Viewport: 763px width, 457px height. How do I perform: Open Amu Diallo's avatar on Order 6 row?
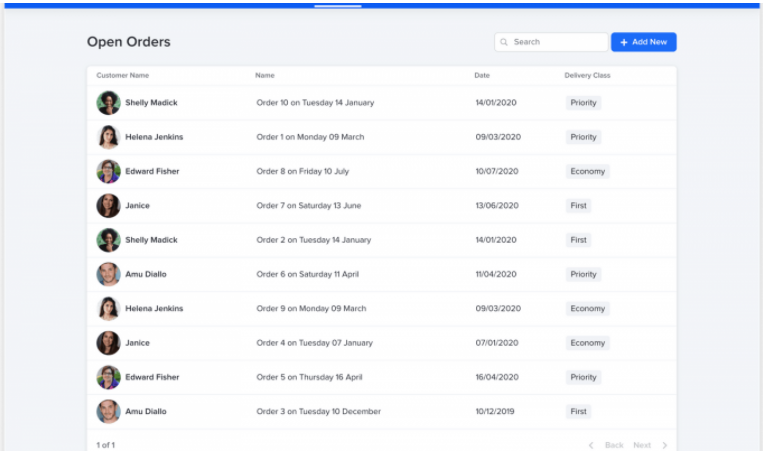coord(108,274)
